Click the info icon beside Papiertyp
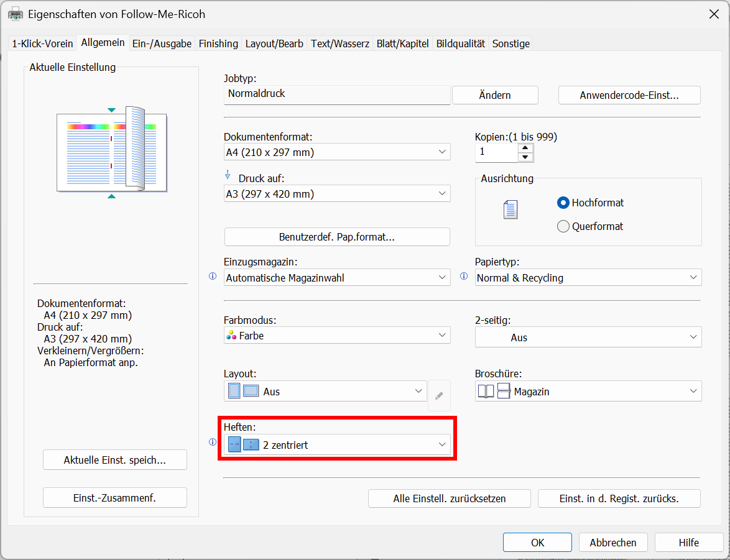Viewport: 730px width, 560px height. click(x=464, y=277)
